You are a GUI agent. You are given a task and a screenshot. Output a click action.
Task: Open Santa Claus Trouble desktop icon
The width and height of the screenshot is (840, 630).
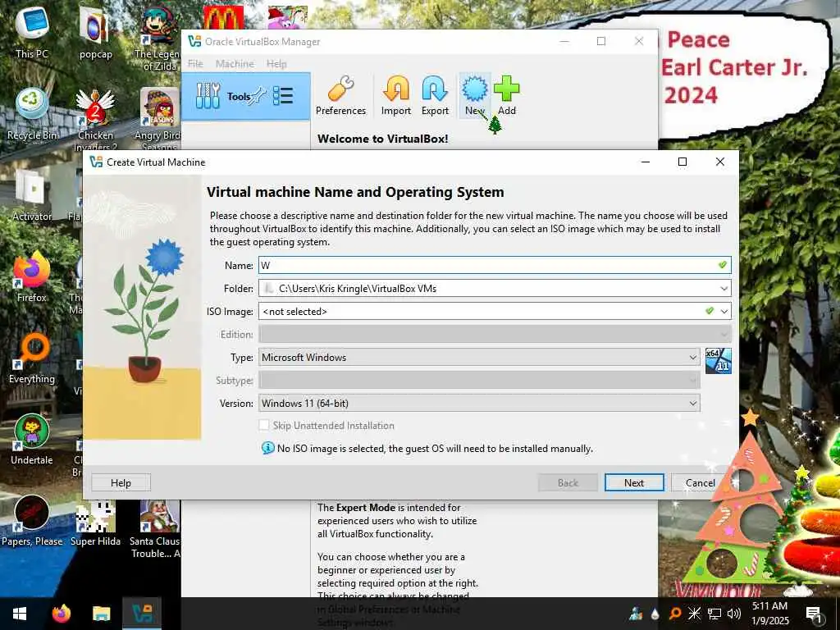tap(155, 527)
